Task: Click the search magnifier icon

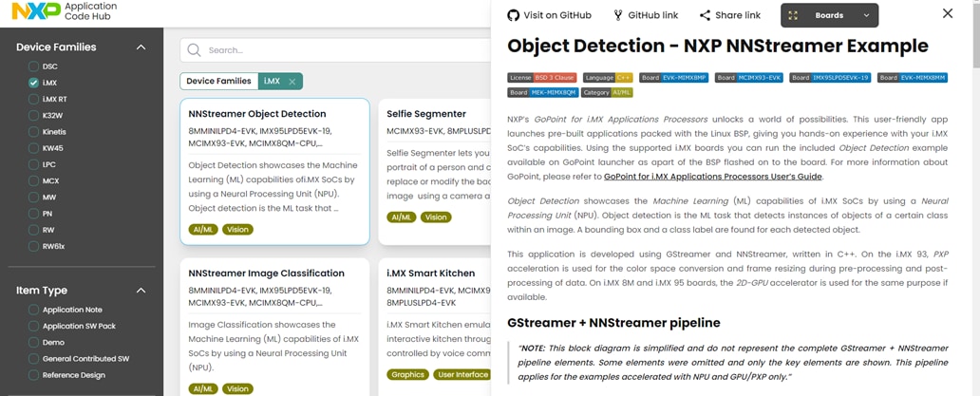Action: [x=194, y=50]
